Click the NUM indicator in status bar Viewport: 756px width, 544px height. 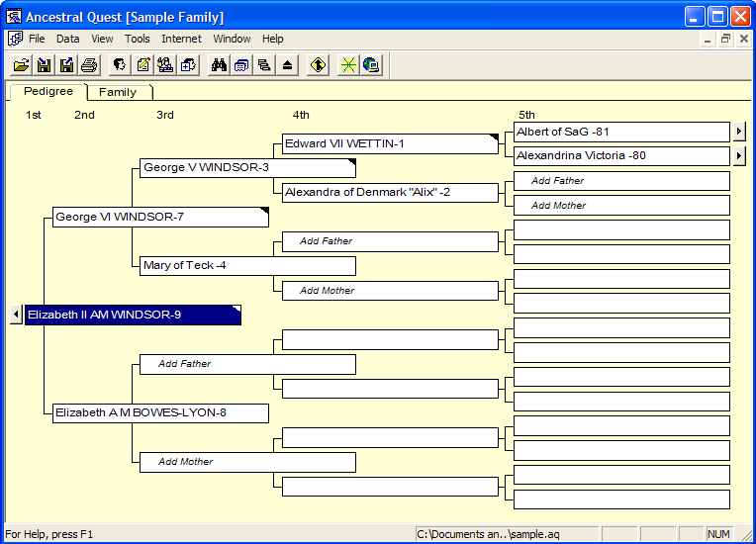718,534
